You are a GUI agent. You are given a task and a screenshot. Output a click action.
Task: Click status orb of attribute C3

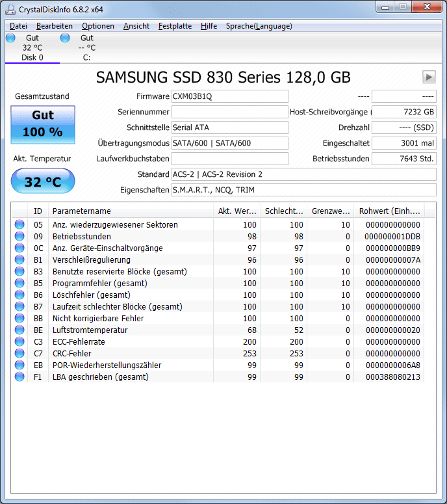coord(19,341)
